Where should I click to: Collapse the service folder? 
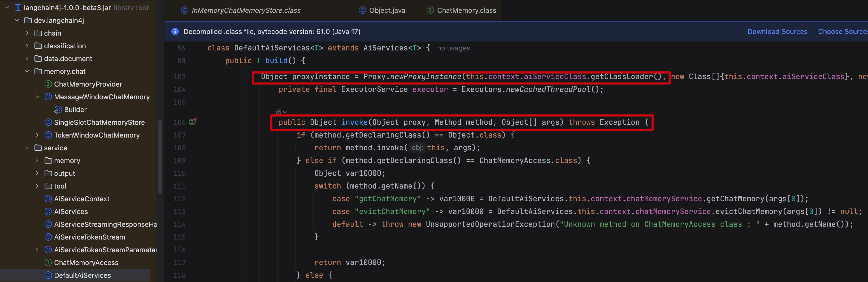click(x=27, y=148)
